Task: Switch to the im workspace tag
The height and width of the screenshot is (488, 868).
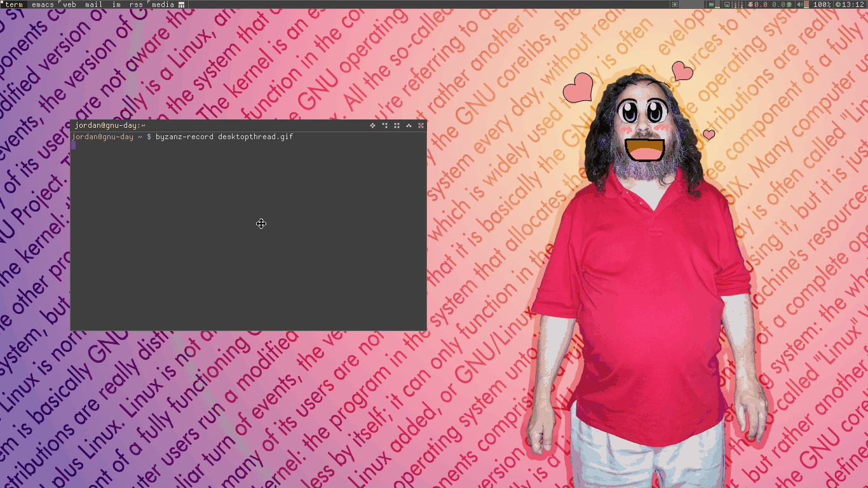Action: (116, 4)
